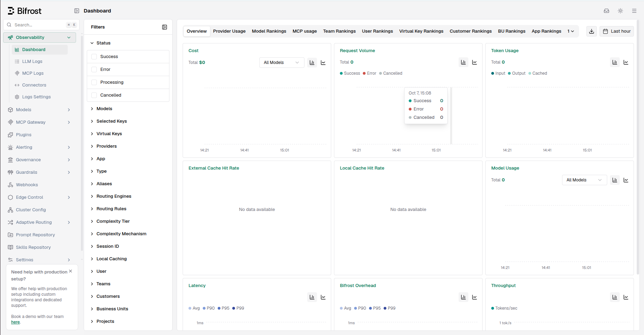This screenshot has height=335, width=644.
Task: Focus the sidebar Search field
Action: (41, 25)
